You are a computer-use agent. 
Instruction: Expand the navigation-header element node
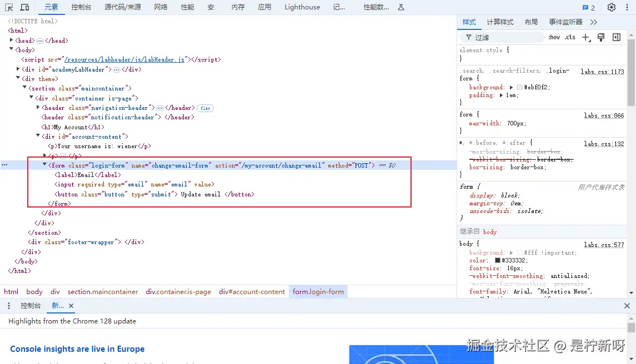coord(38,108)
